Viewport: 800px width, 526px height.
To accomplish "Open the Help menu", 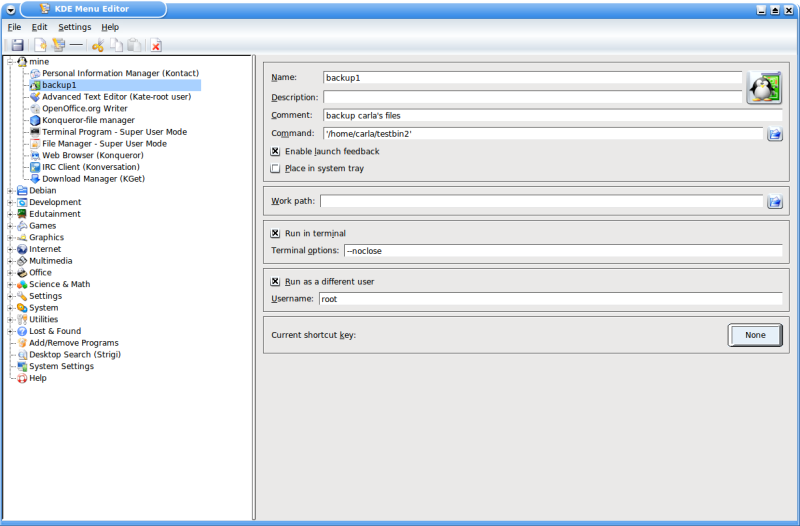I will click(110, 27).
